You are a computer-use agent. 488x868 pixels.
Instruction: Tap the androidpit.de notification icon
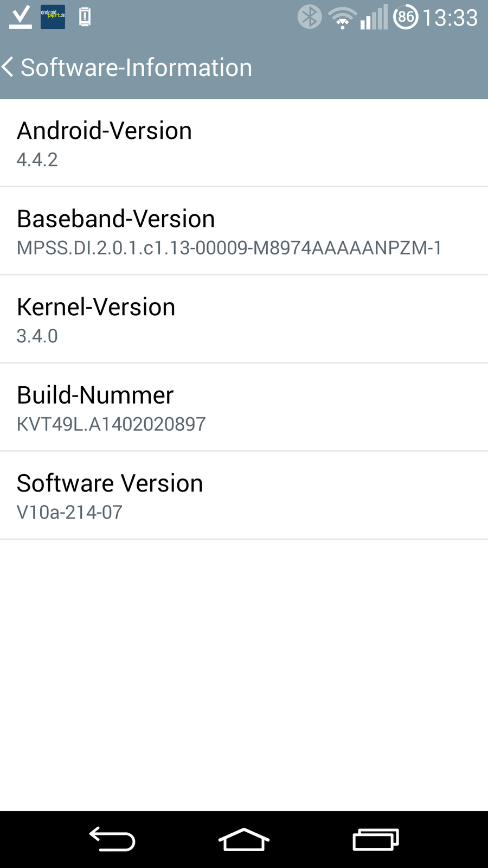(53, 17)
